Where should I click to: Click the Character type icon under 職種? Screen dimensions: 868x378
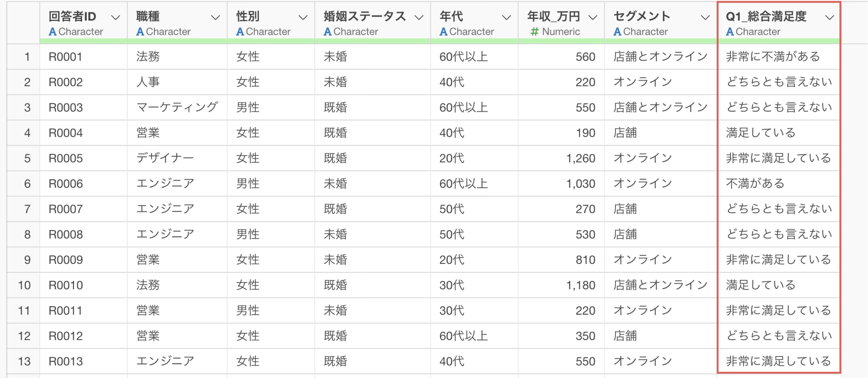click(x=140, y=32)
